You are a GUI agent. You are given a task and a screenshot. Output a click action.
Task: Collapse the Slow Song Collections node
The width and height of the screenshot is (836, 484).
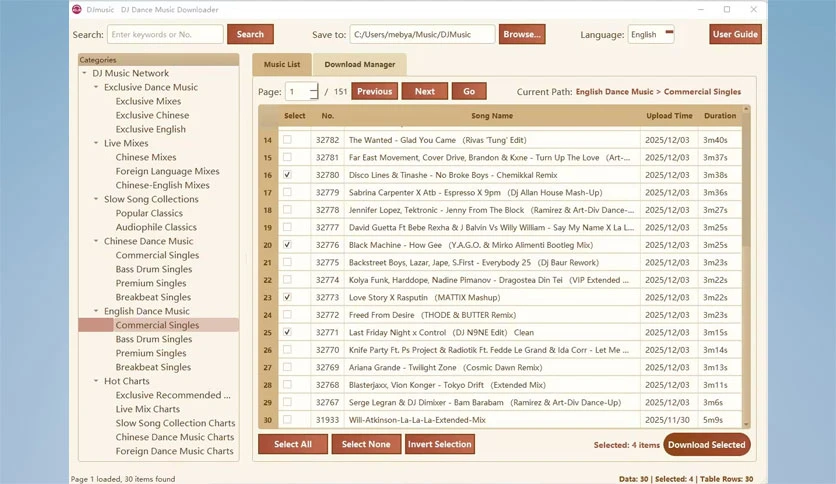click(x=96, y=199)
